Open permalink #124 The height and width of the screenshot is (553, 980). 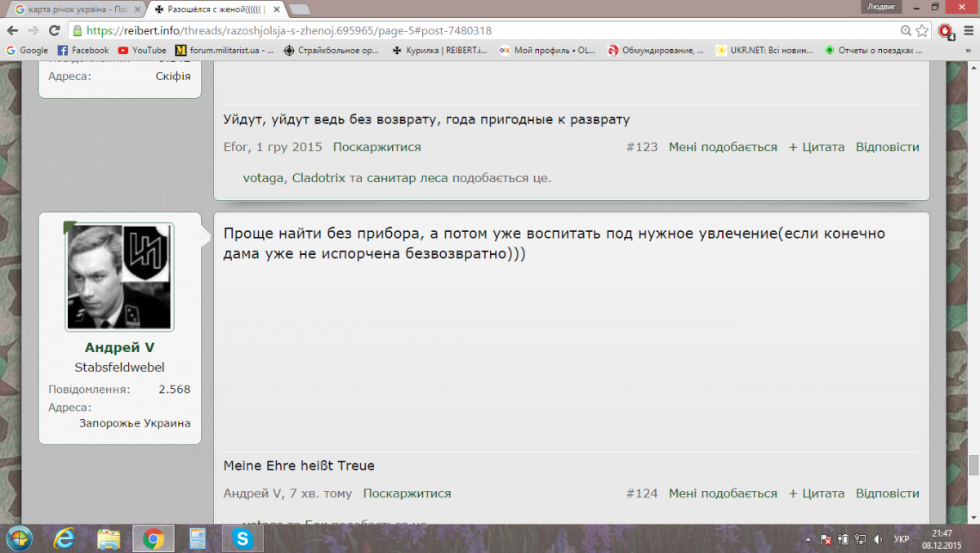click(x=642, y=494)
